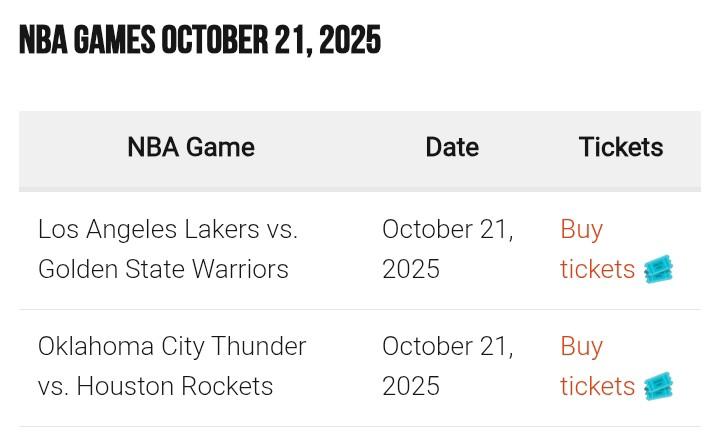Click the Oklahoma City Thunder team name
This screenshot has height=438, width=720.
pyautogui.click(x=172, y=346)
